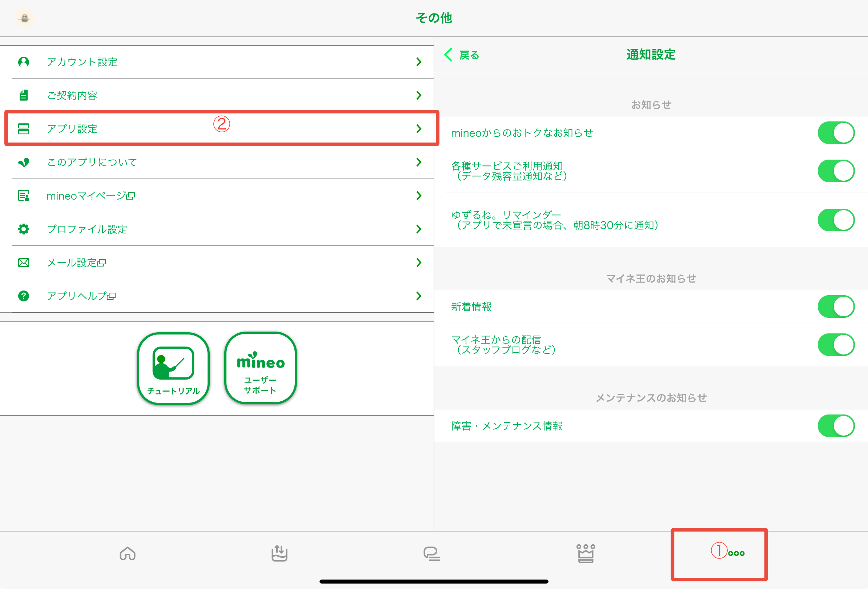Tap the profile avatar icon at top left

point(25,18)
